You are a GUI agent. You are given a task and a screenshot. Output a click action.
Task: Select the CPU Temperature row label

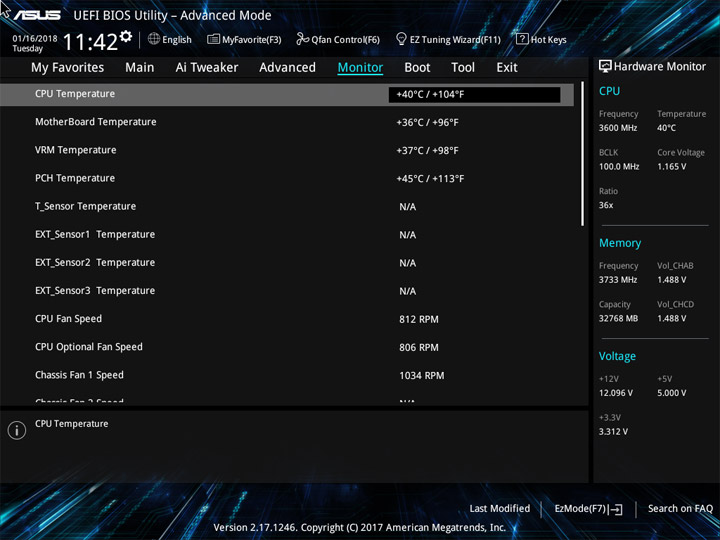click(75, 94)
